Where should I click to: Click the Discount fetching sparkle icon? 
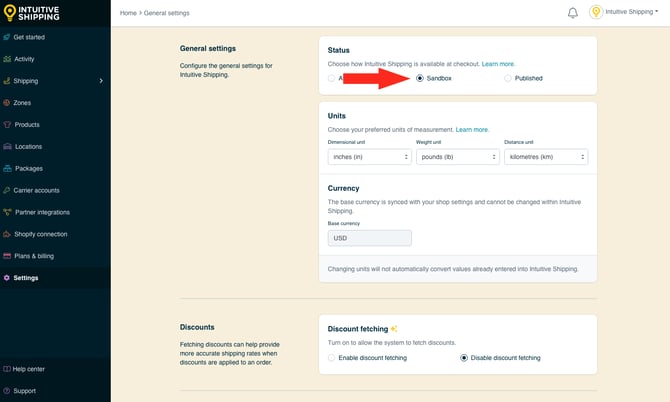tap(394, 329)
